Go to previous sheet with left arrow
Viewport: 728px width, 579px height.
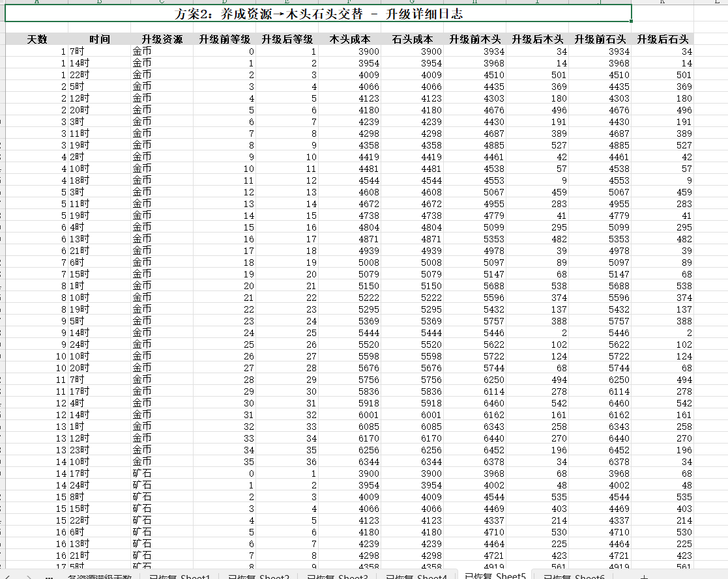[8, 576]
